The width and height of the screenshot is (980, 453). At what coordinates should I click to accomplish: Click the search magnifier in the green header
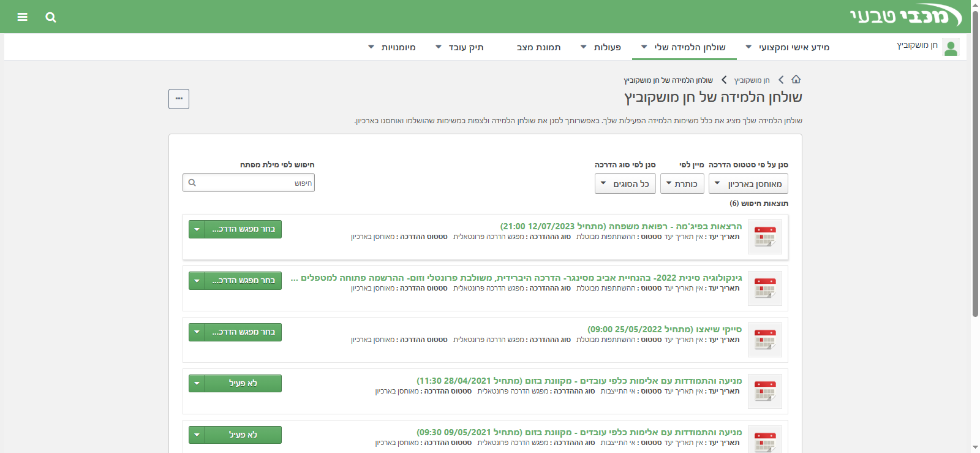(x=51, y=17)
